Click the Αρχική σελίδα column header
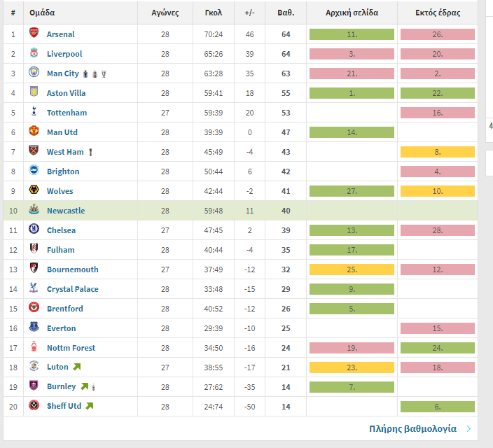Image resolution: width=493 pixels, height=448 pixels. [352, 13]
